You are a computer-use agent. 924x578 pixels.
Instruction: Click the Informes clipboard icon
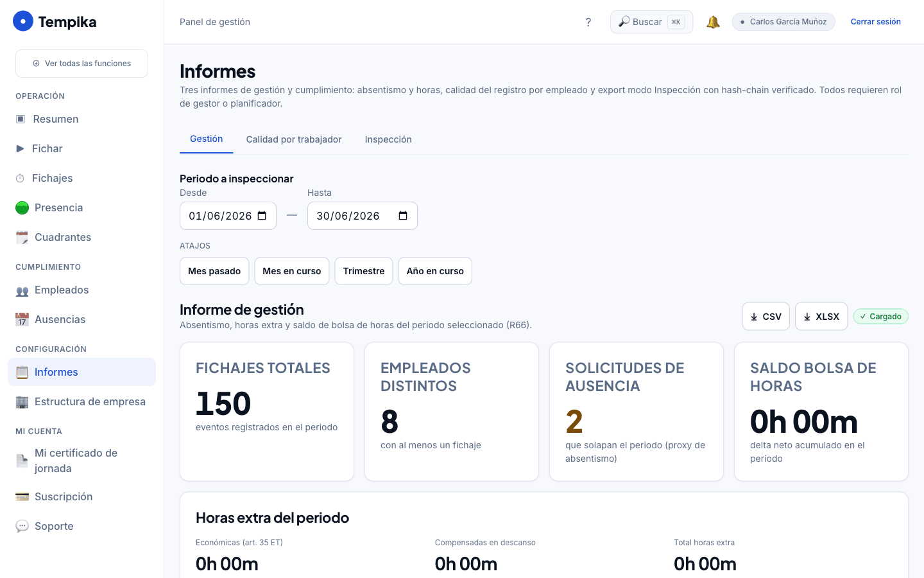22,372
